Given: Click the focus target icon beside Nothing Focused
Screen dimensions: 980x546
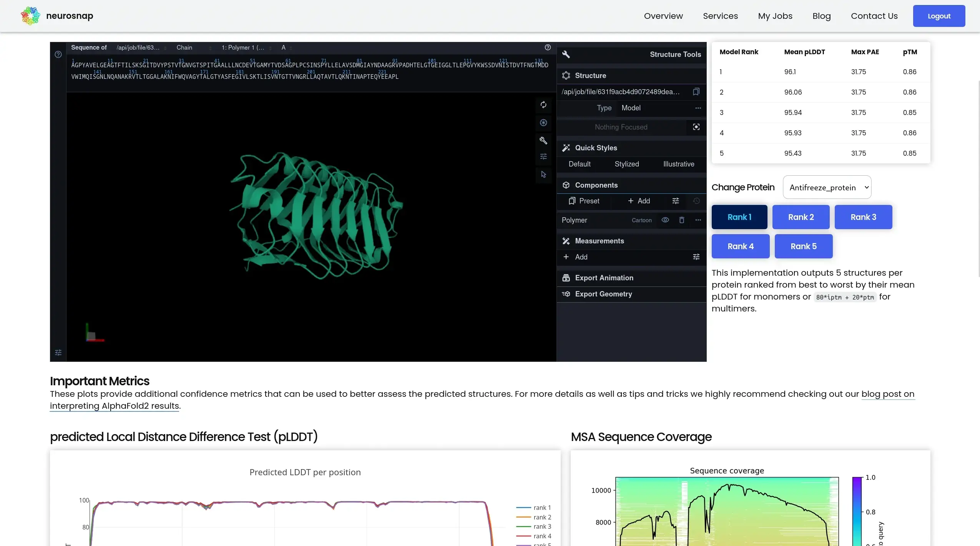Looking at the screenshot, I should [696, 127].
